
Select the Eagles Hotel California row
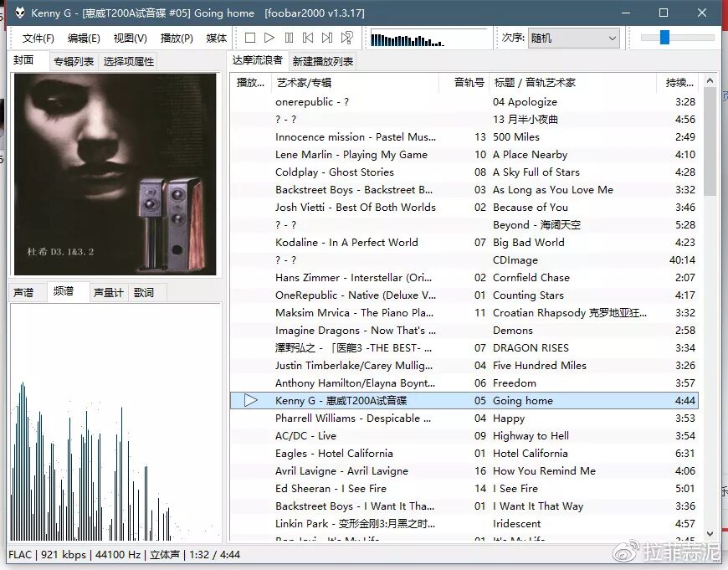(464, 454)
